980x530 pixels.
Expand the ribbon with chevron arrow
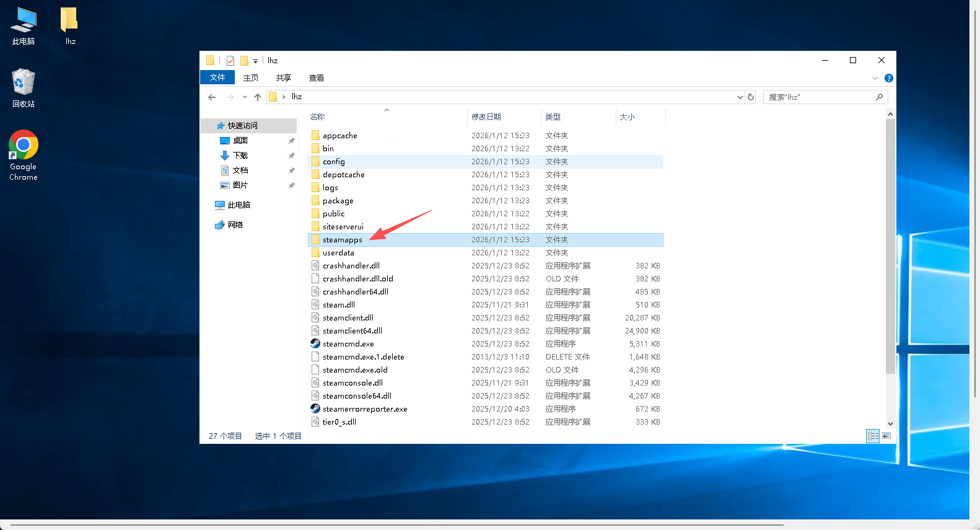[875, 78]
